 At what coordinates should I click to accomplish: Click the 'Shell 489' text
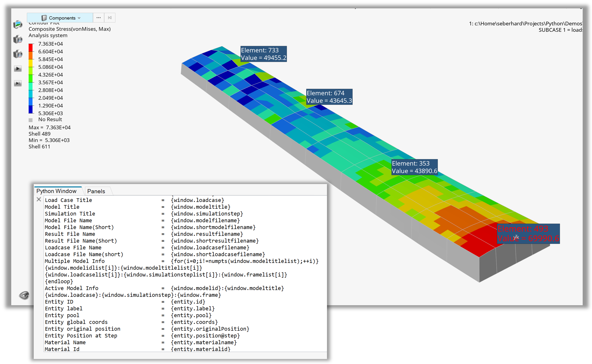click(x=39, y=134)
